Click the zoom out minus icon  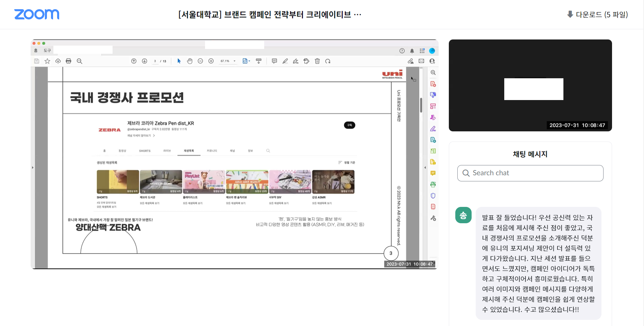click(x=200, y=61)
